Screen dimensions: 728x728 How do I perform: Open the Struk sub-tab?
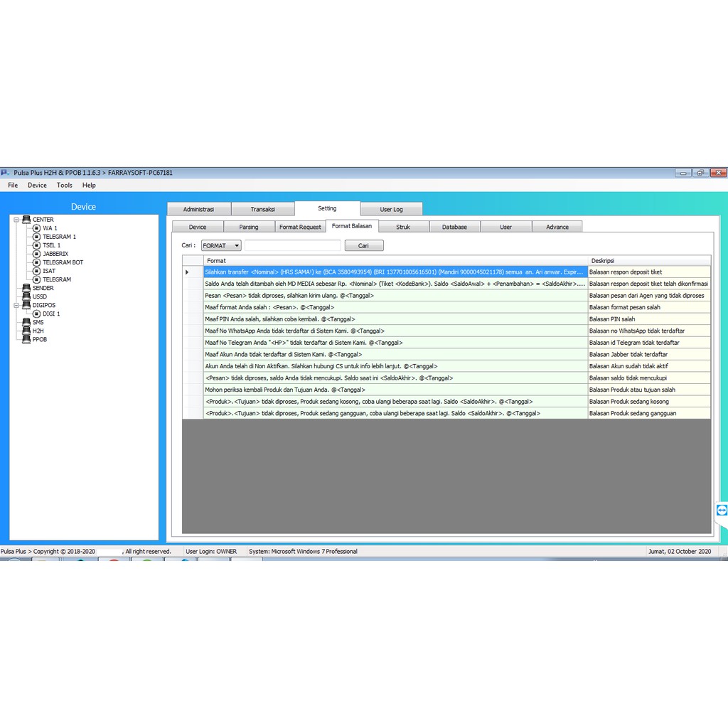click(403, 227)
